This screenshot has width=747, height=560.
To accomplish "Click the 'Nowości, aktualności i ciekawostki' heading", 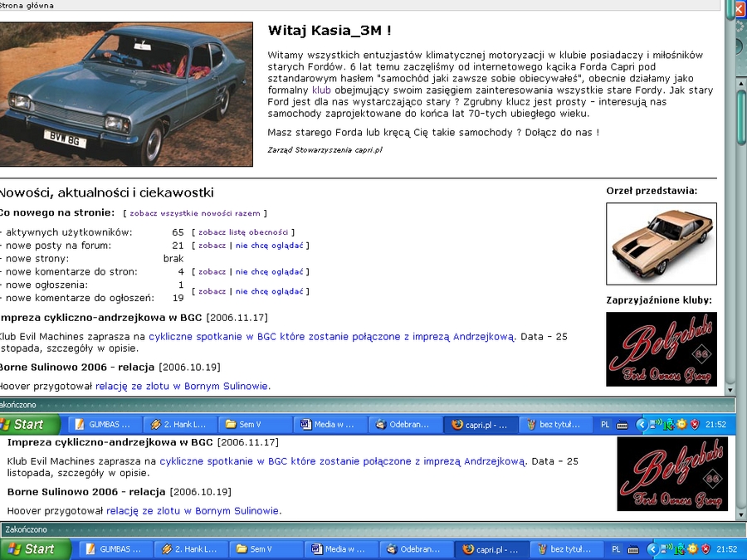I will click(x=106, y=192).
